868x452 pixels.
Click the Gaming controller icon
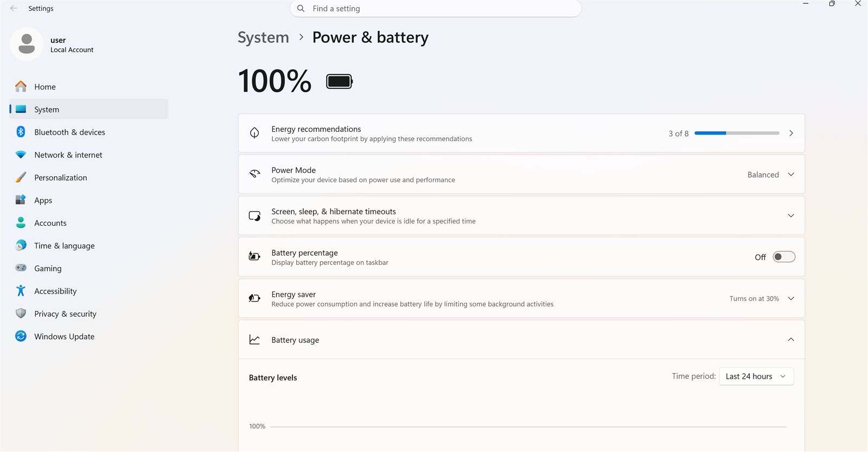click(21, 268)
